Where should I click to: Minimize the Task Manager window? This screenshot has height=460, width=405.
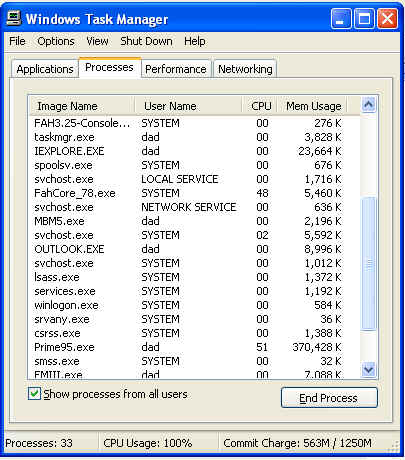click(x=341, y=19)
